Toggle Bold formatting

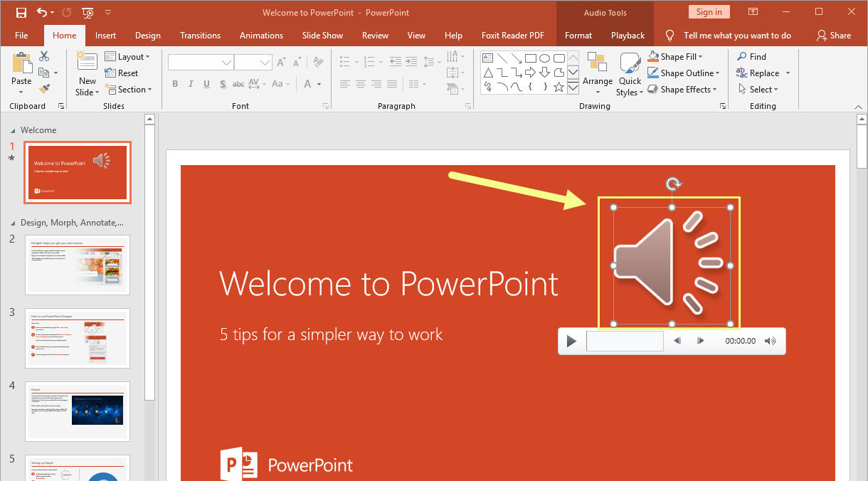pos(175,84)
